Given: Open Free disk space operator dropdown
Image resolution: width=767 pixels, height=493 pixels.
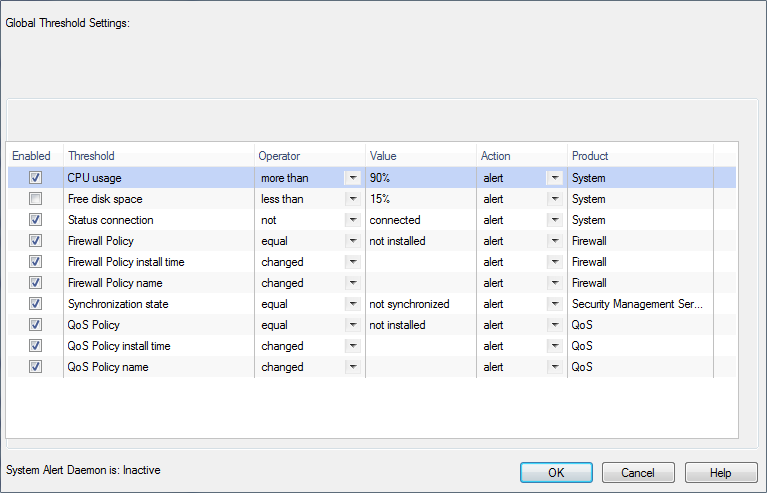Looking at the screenshot, I should [352, 199].
